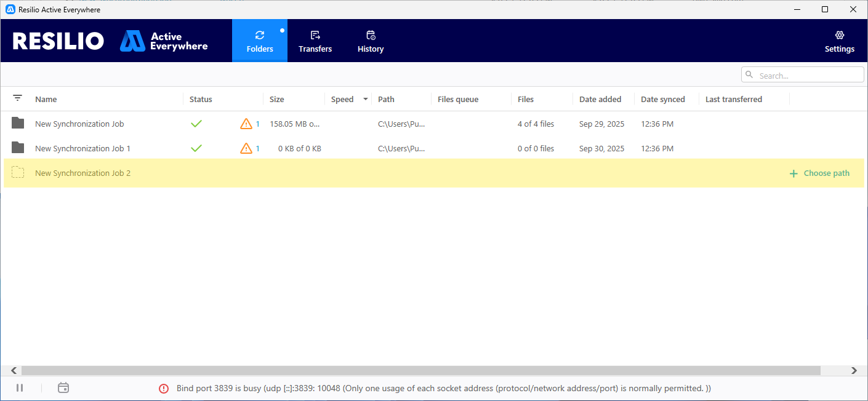The height and width of the screenshot is (401, 868).
Task: Click the column filter icon left of Name
Action: (x=17, y=98)
